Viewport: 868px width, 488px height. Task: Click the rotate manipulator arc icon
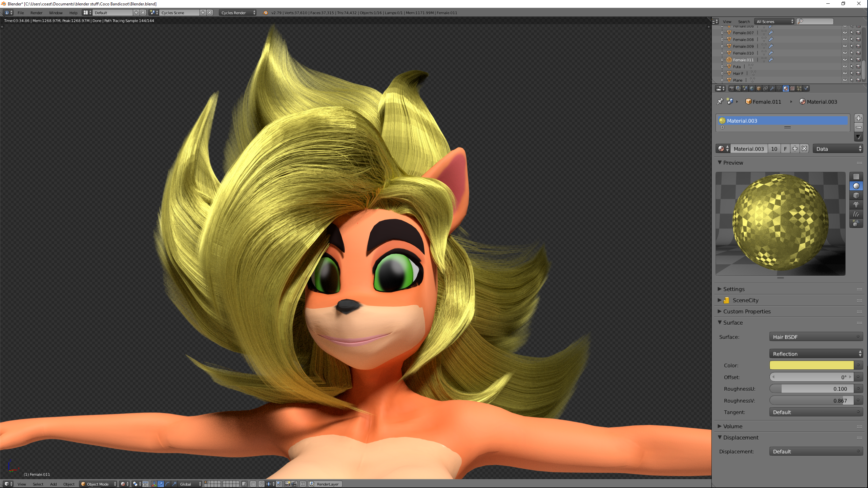[167, 484]
